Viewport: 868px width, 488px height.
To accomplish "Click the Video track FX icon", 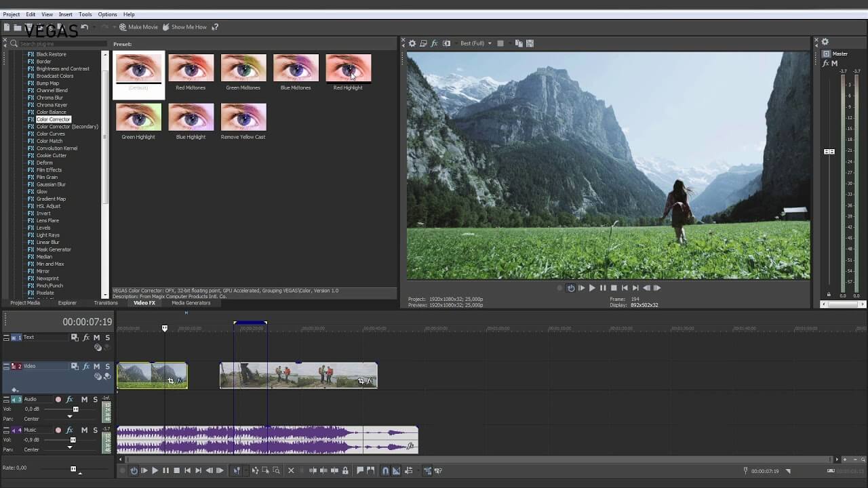I will coord(86,366).
